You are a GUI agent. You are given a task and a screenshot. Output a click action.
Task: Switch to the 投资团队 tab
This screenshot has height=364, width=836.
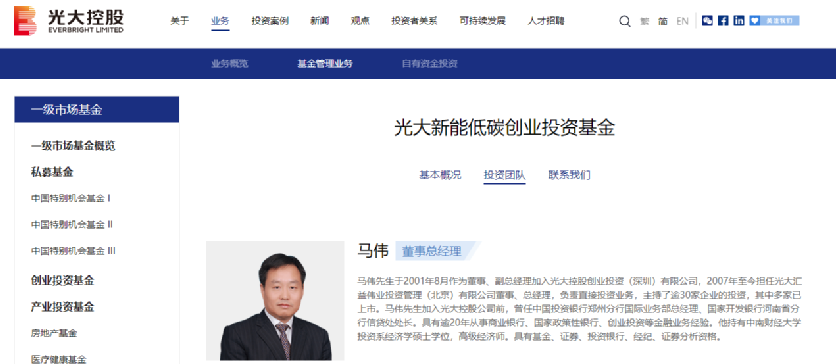click(x=504, y=175)
